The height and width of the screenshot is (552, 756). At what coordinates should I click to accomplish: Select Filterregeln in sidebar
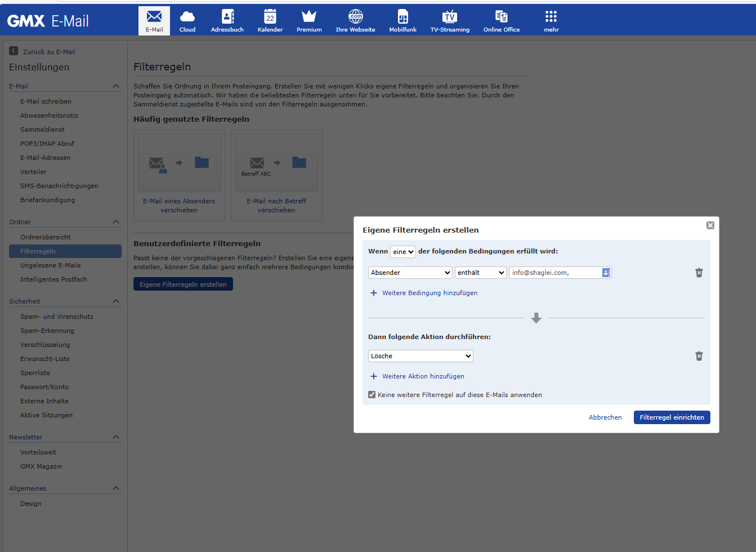click(x=65, y=251)
